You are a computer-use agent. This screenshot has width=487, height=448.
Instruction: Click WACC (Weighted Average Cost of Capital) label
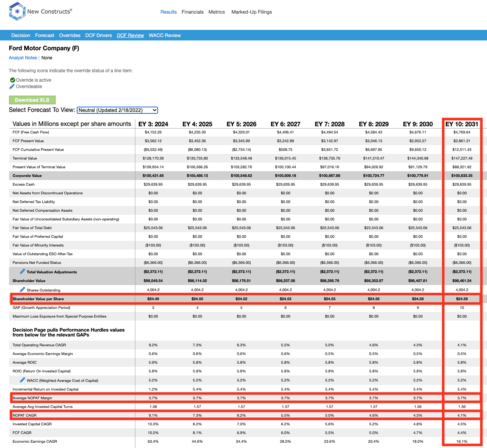pyautogui.click(x=62, y=381)
